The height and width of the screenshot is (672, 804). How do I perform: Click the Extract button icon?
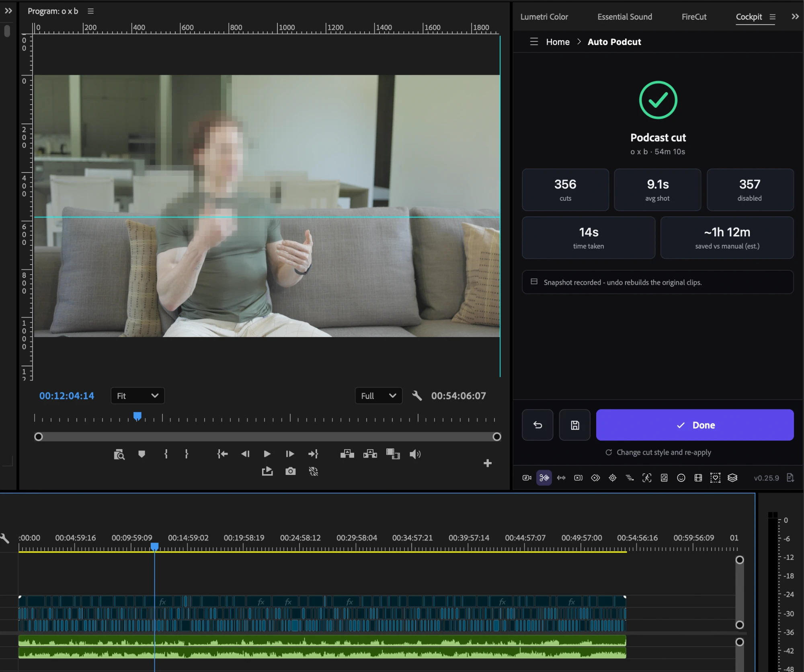click(370, 454)
